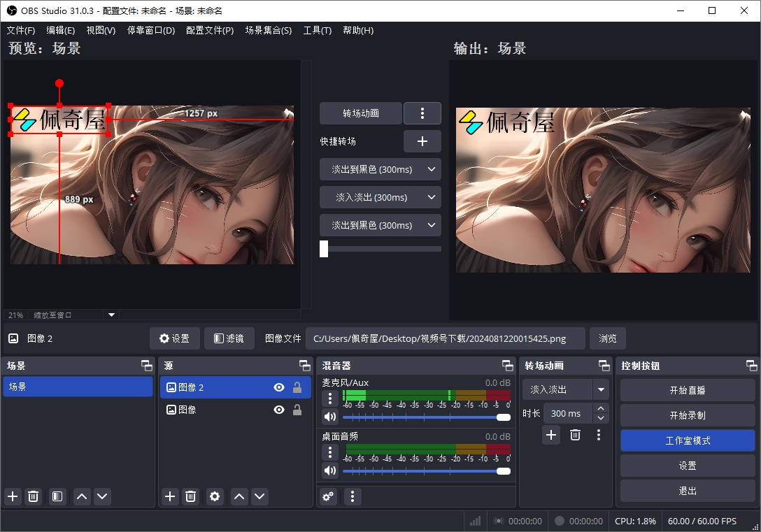Add a new source with the plus icon

click(x=170, y=496)
